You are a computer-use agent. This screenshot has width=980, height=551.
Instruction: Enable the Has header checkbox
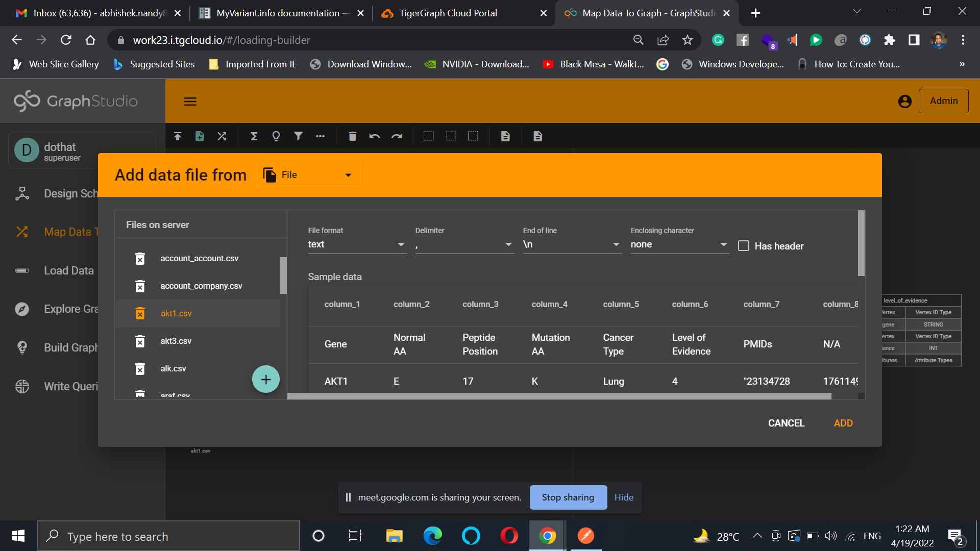click(x=744, y=246)
